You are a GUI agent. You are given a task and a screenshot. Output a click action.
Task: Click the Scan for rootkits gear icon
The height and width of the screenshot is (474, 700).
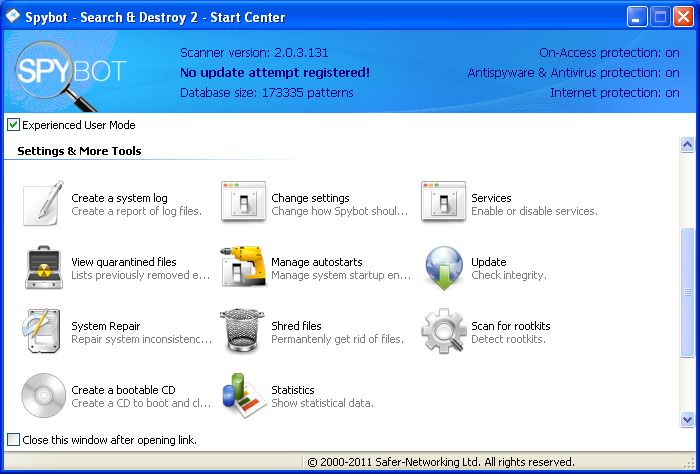[443, 332]
